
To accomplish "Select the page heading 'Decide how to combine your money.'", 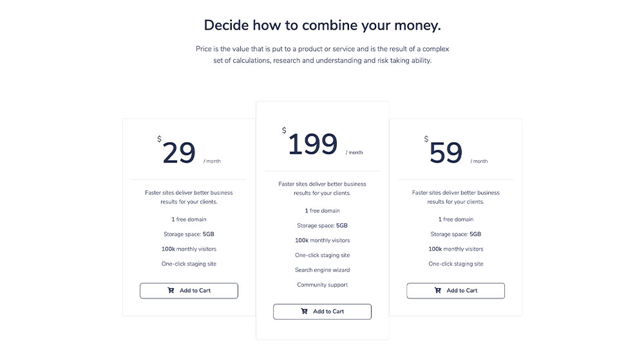I will click(x=323, y=25).
